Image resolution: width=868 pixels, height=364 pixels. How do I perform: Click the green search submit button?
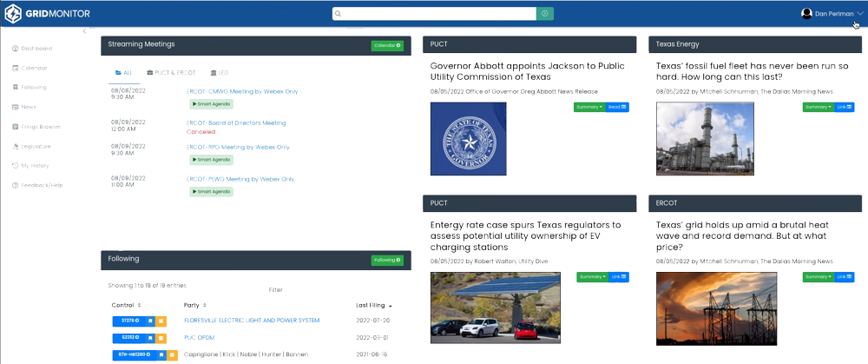click(545, 13)
